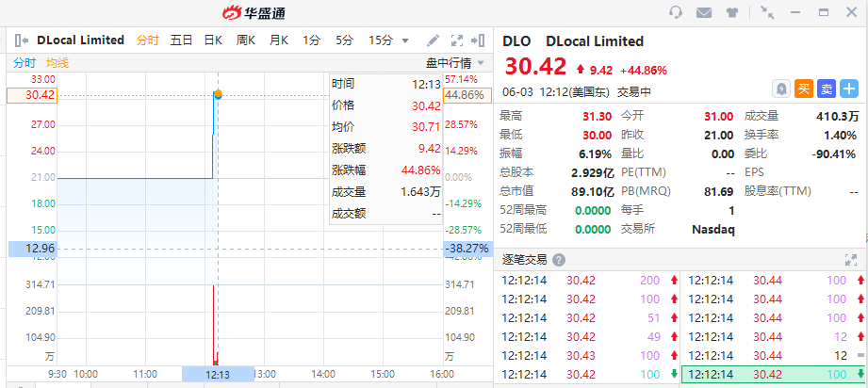Click the 最高 value 31.30
868x388 pixels.
coord(598,116)
